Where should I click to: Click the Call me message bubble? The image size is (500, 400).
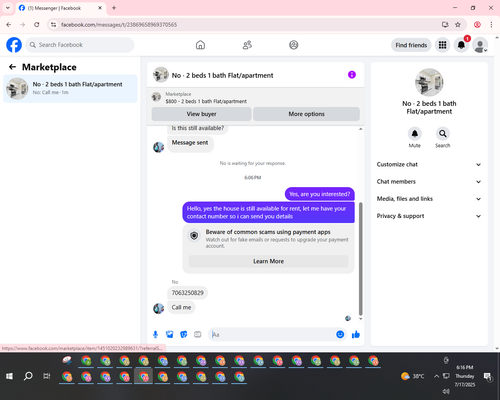(x=181, y=307)
